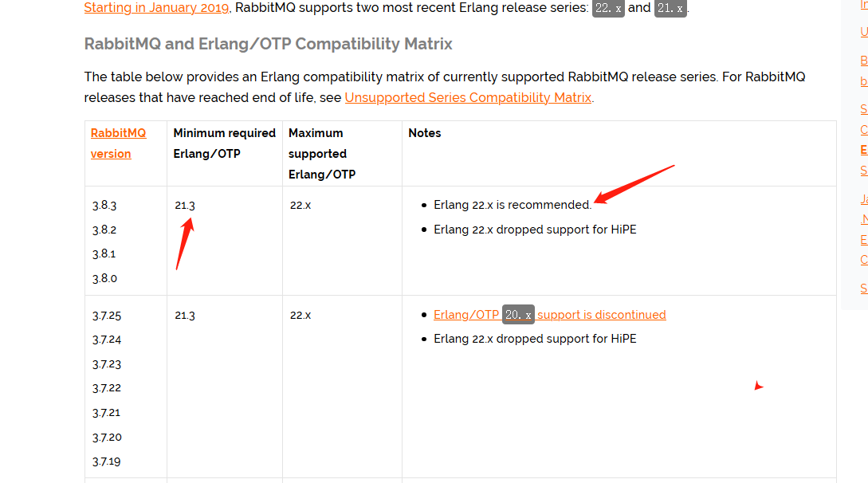Click the small red arrowhead in Notes column
This screenshot has height=483, width=868.
click(x=758, y=386)
